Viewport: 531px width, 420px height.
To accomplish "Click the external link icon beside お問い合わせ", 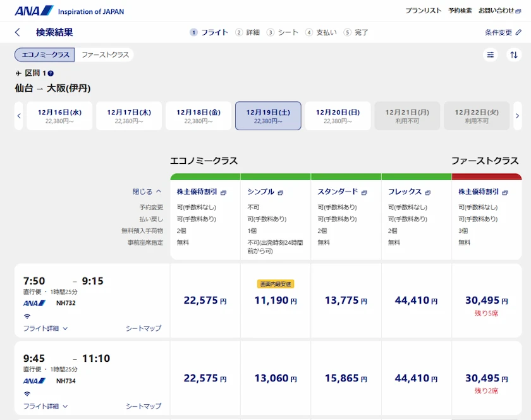I will click(518, 11).
